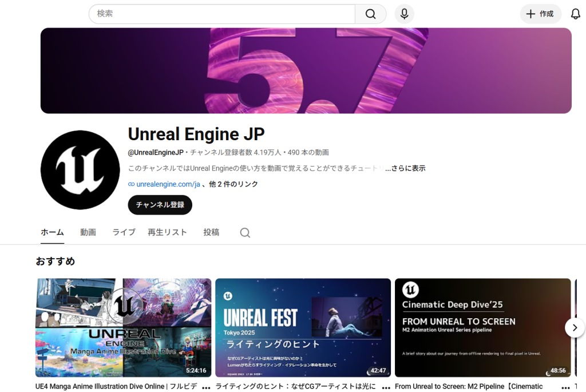Open the 投稿 tab
The height and width of the screenshot is (392, 586).
211,232
